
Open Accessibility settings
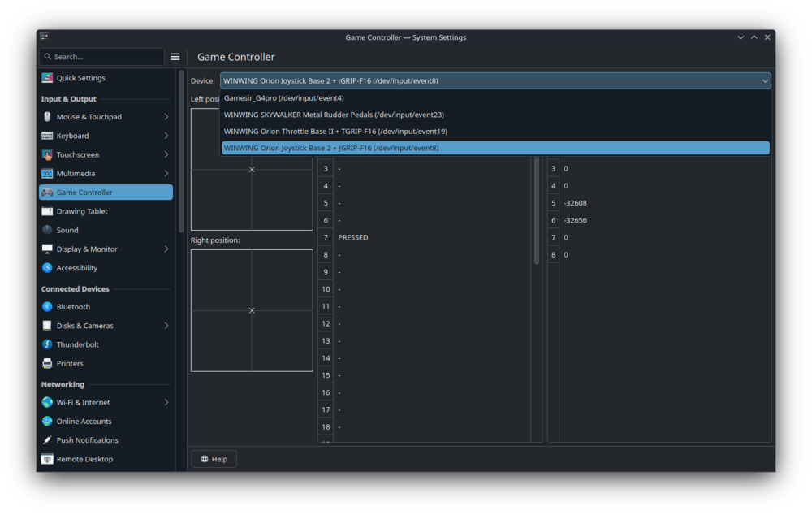[x=106, y=268]
